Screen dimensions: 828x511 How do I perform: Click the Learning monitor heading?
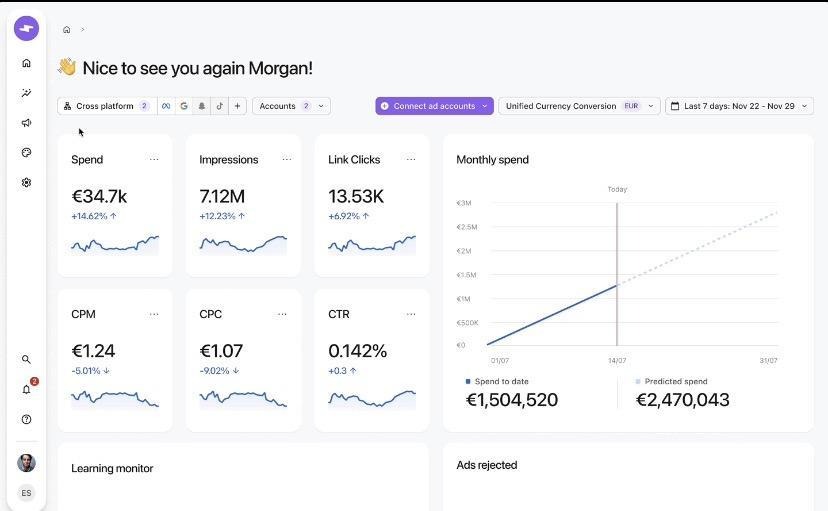[112, 468]
